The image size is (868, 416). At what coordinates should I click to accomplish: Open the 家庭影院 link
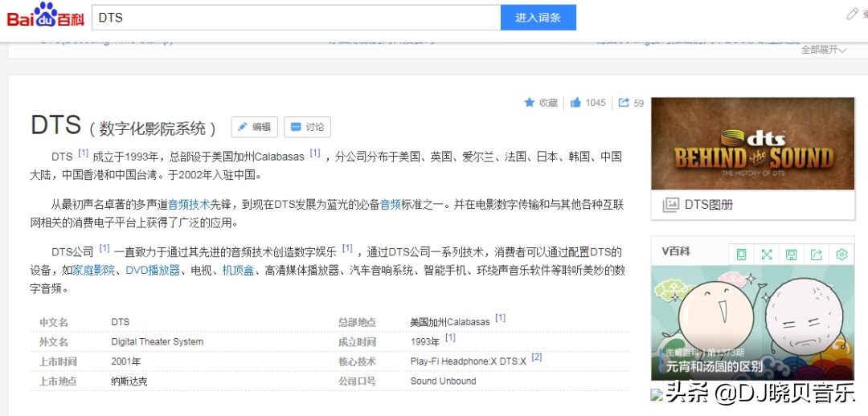click(93, 271)
